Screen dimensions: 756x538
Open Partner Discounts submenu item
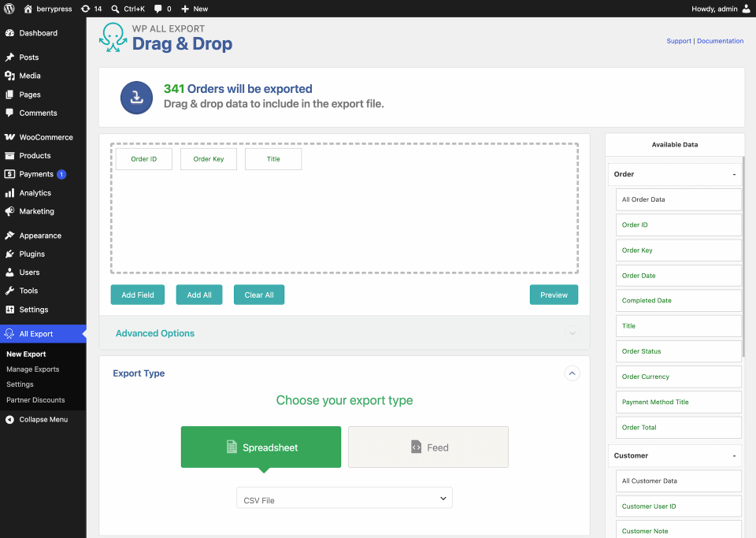[x=35, y=400]
